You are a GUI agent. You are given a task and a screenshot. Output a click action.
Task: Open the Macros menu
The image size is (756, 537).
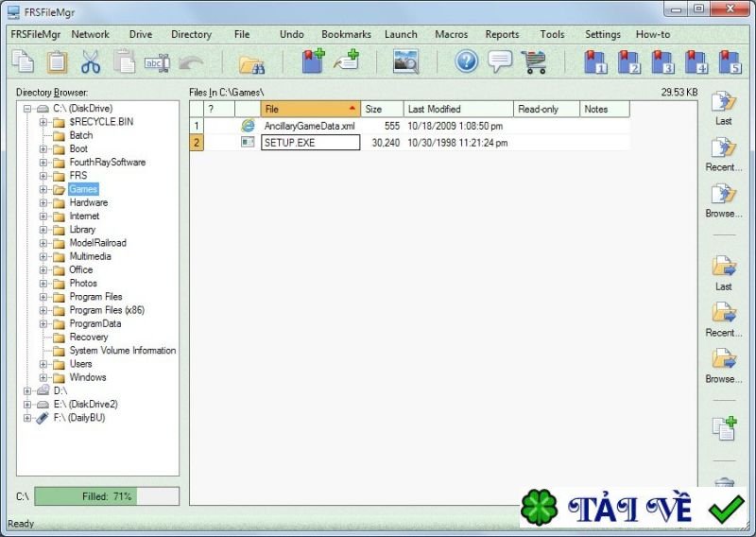(452, 34)
